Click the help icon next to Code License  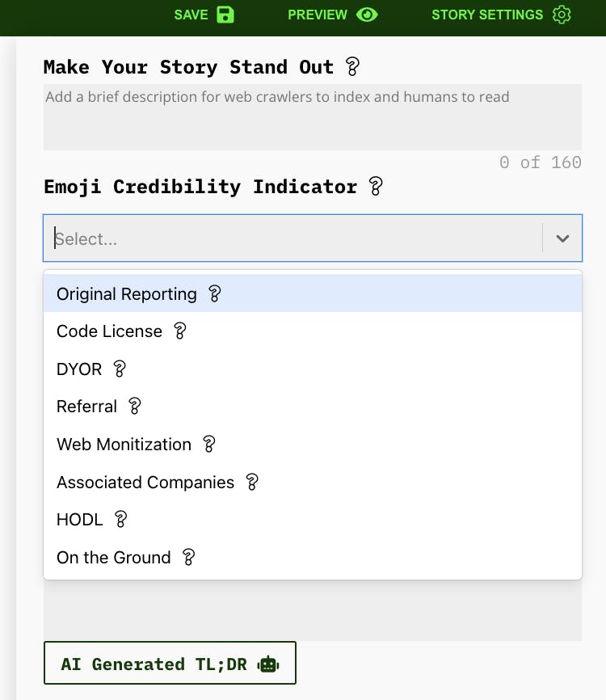pos(179,331)
